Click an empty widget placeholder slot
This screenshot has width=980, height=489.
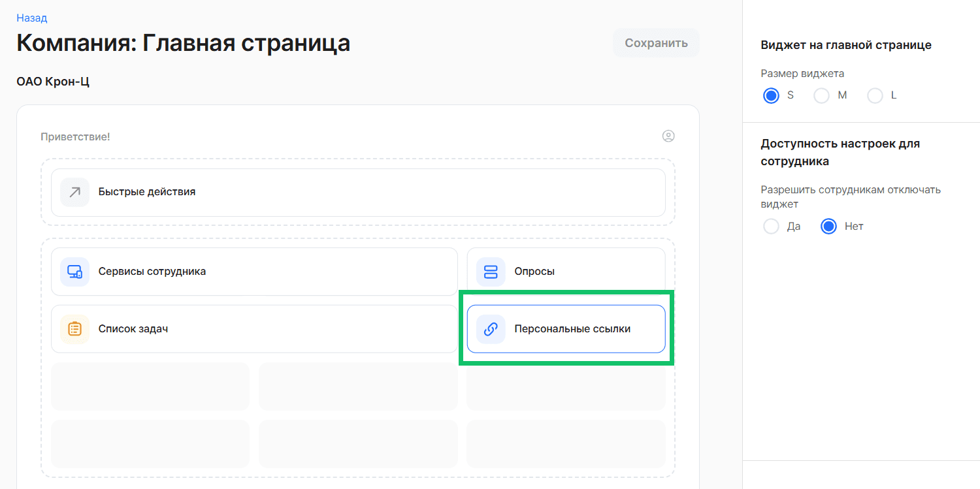click(150, 386)
